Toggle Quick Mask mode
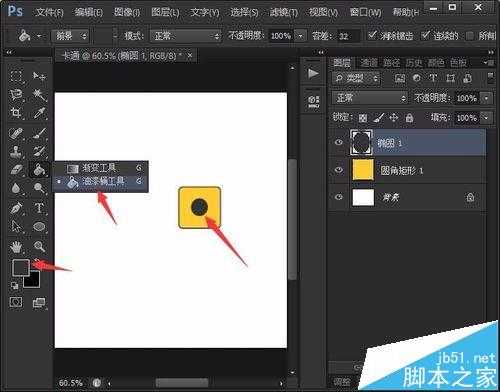500x392 pixels. click(16, 302)
